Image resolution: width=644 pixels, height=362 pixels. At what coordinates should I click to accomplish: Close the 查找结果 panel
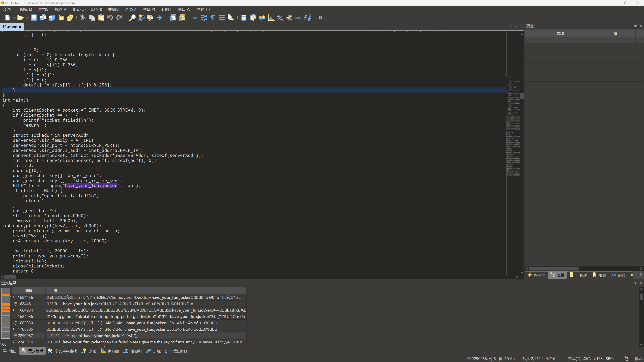point(640,283)
